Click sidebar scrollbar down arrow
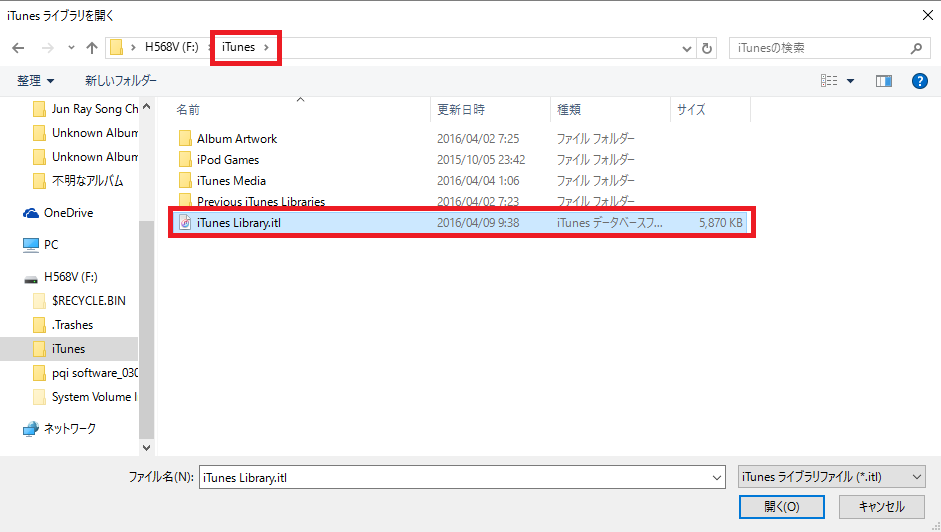This screenshot has height=532, width=941. tap(146, 447)
